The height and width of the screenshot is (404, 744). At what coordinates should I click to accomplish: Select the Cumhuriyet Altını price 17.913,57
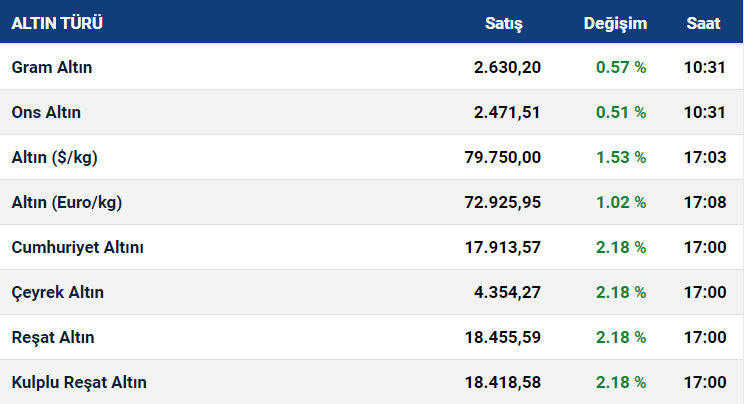502,247
